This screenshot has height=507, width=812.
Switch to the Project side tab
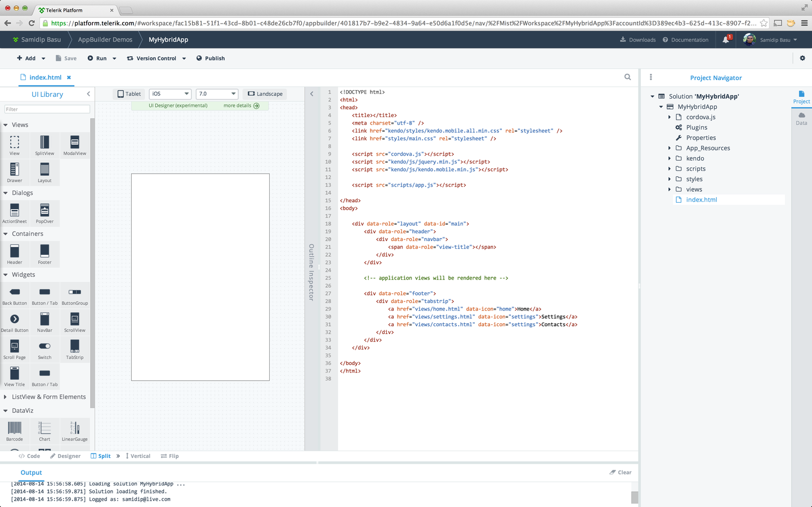pos(801,97)
